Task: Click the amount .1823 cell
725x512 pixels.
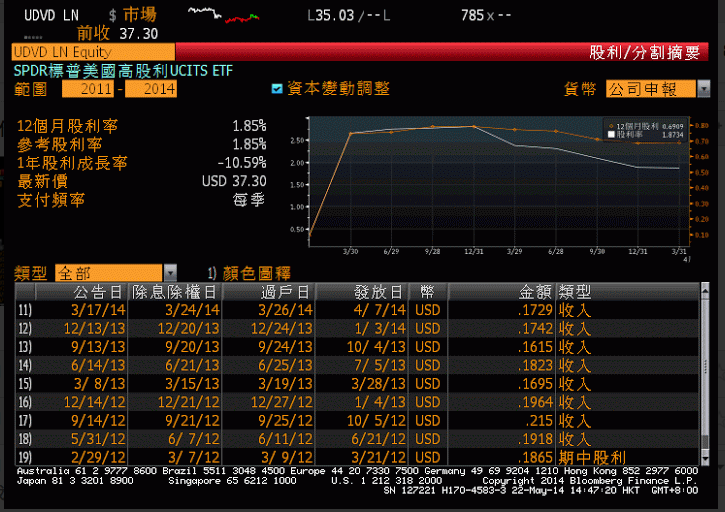Action: 535,365
